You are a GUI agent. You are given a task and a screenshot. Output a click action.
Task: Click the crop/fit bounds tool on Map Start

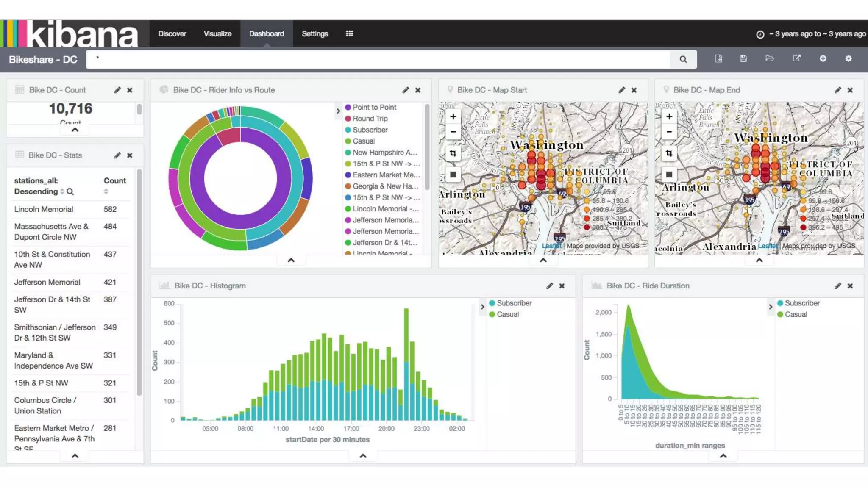coord(453,153)
